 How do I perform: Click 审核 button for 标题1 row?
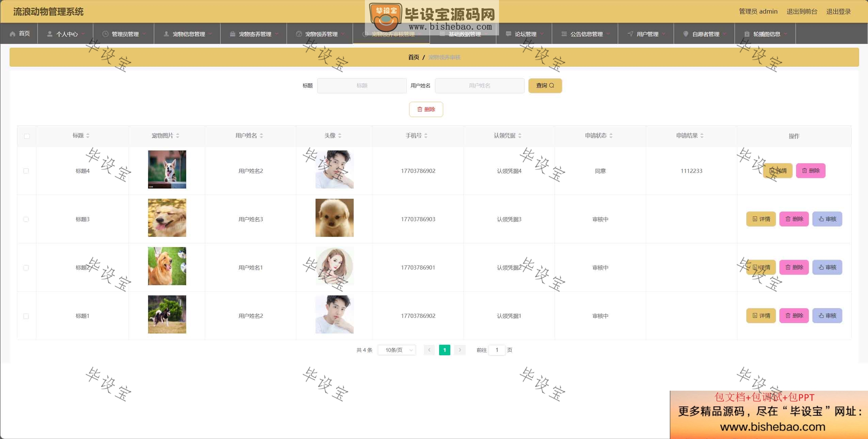tap(827, 315)
